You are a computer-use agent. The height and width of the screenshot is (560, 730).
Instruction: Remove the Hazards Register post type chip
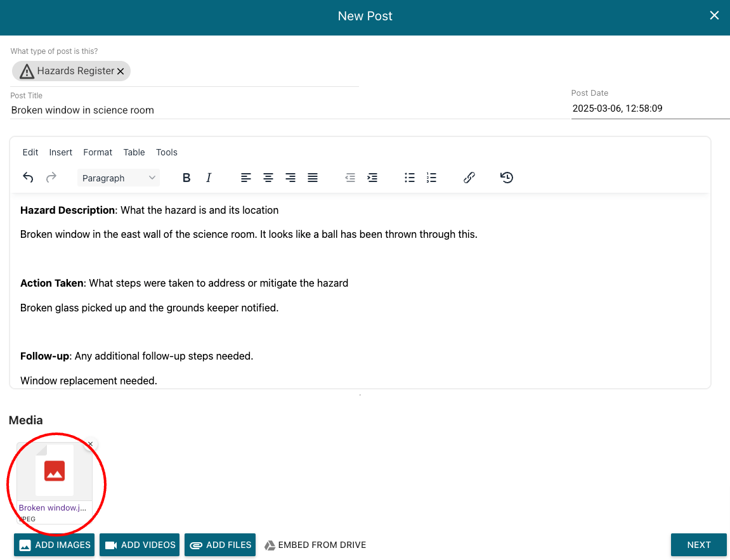click(121, 72)
